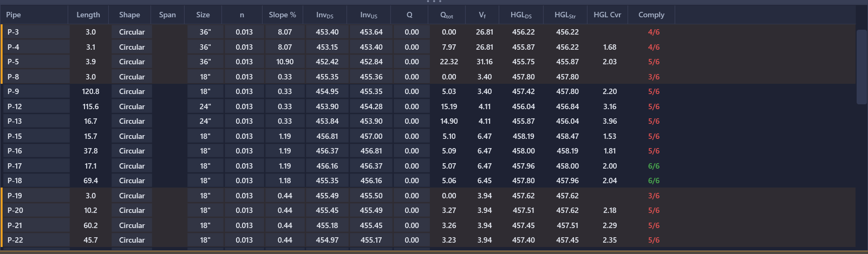Click the green 6/6 comply value for P-17

click(x=654, y=166)
